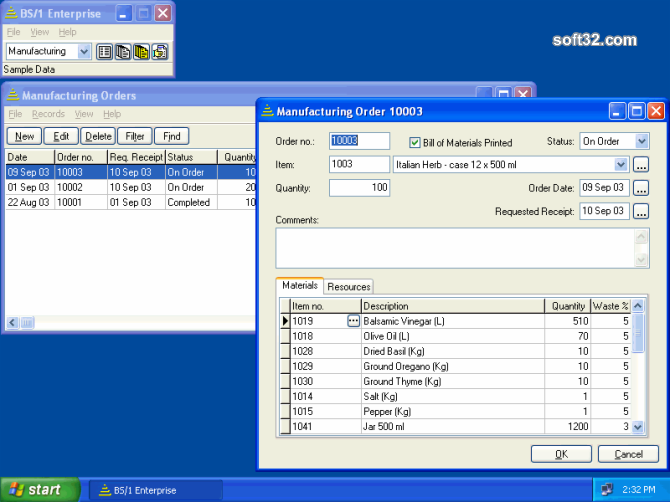Click the Edit button in Manufacturing Orders
This screenshot has height=502, width=670.
(61, 136)
